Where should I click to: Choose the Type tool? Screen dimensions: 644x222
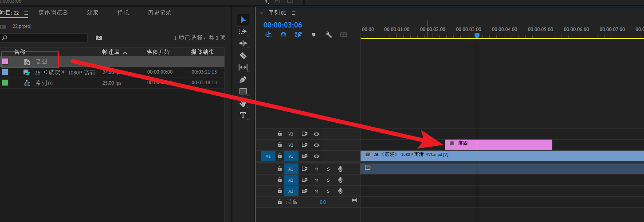pyautogui.click(x=243, y=115)
